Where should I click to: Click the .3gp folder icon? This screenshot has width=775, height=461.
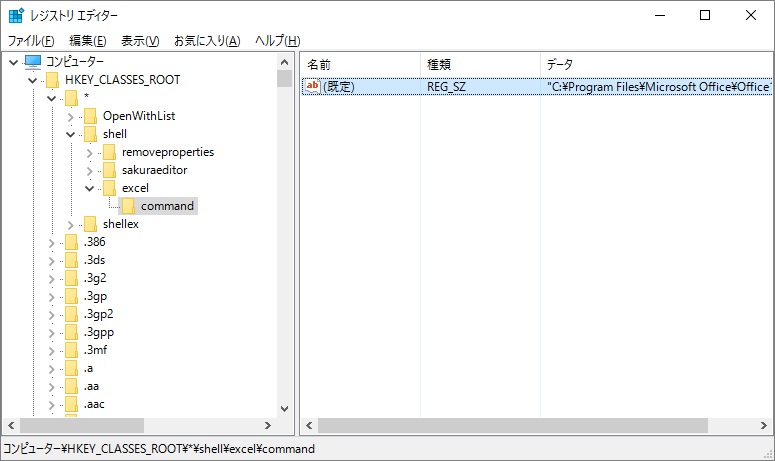72,296
